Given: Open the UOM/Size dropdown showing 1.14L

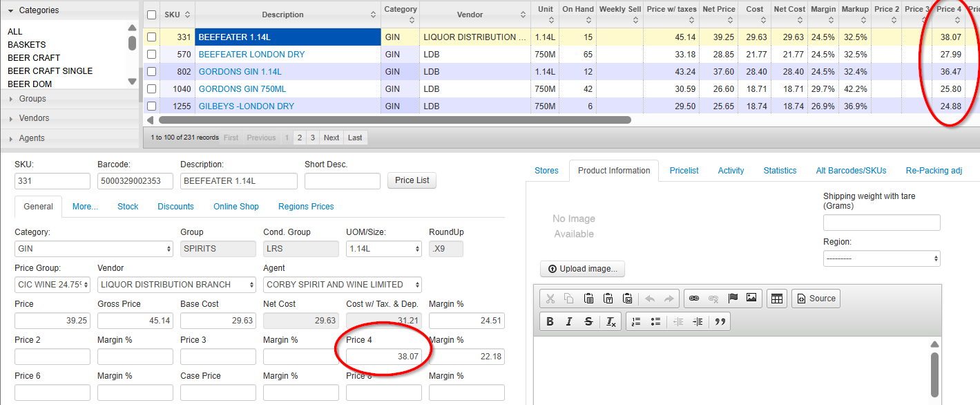Looking at the screenshot, I should point(384,249).
